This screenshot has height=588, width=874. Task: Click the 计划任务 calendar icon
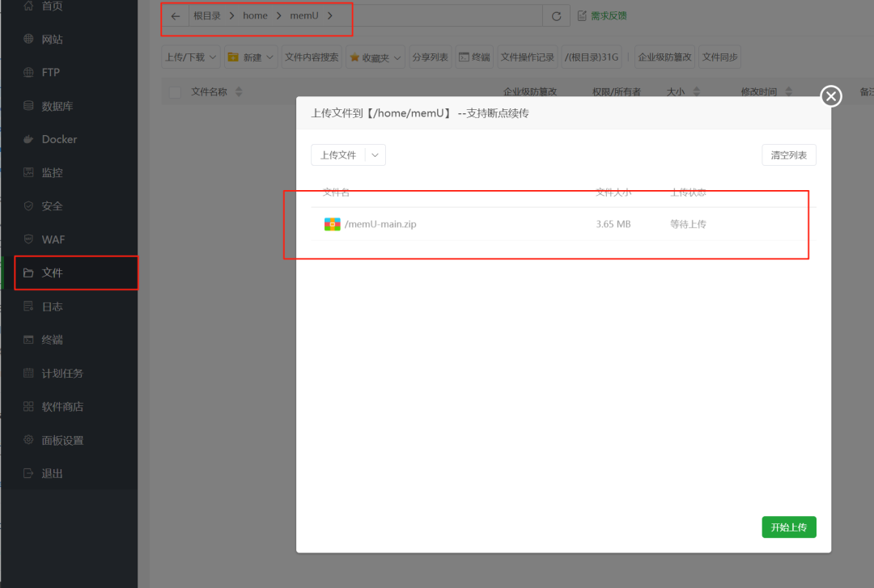tap(28, 373)
